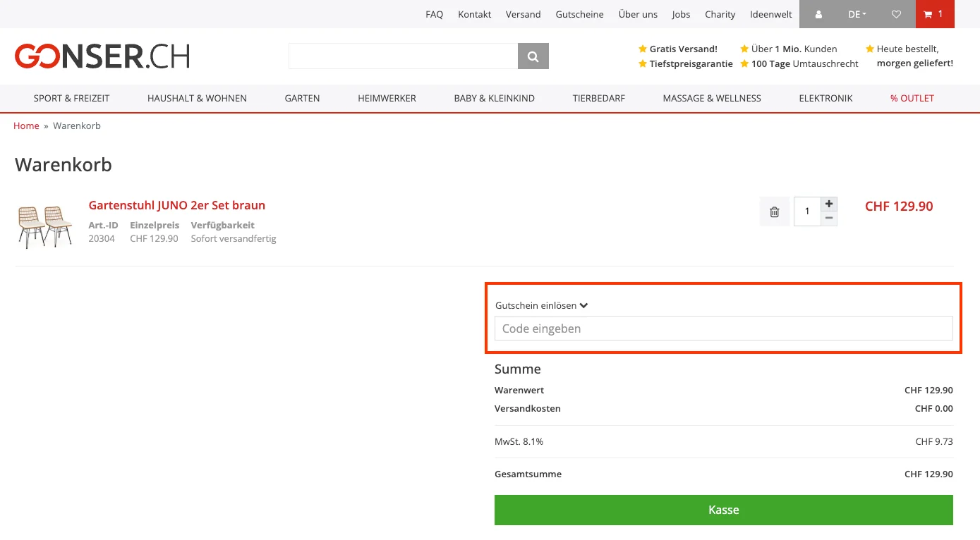Select the Sport & Freizeit category
Screen dimensions: 980x540
pyautogui.click(x=72, y=98)
